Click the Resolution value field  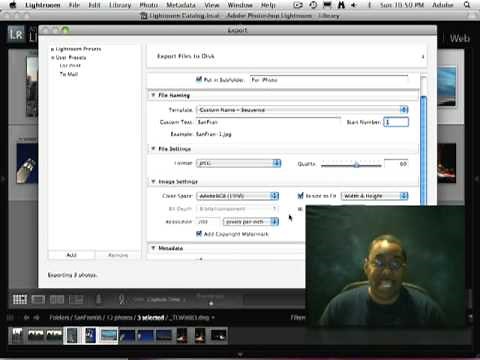click(208, 222)
